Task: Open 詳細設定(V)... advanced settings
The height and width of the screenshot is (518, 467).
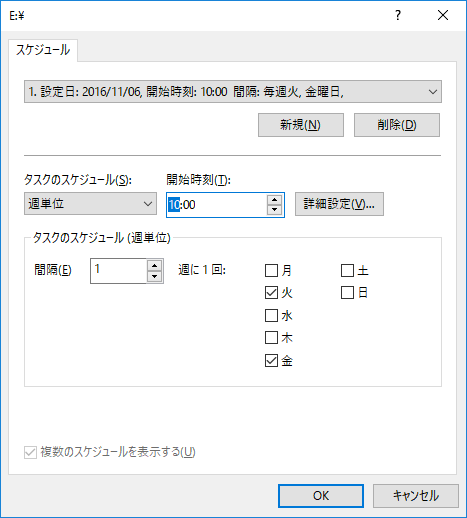Action: tap(339, 204)
